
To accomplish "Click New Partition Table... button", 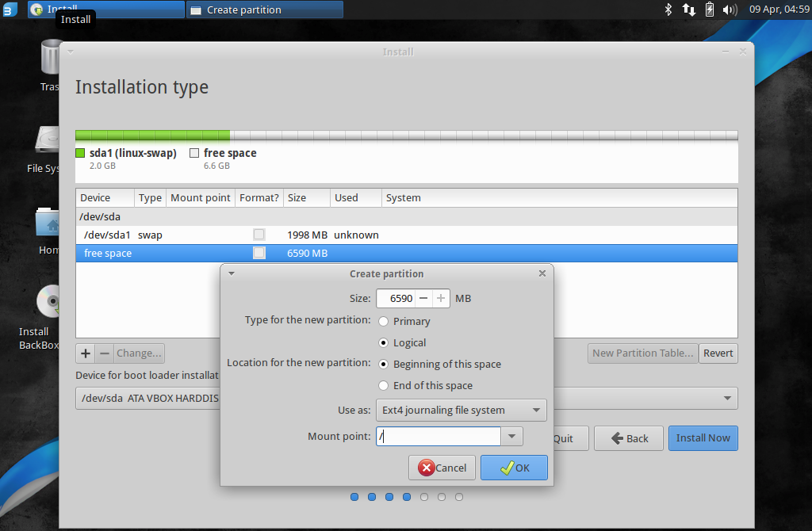I will pos(642,353).
